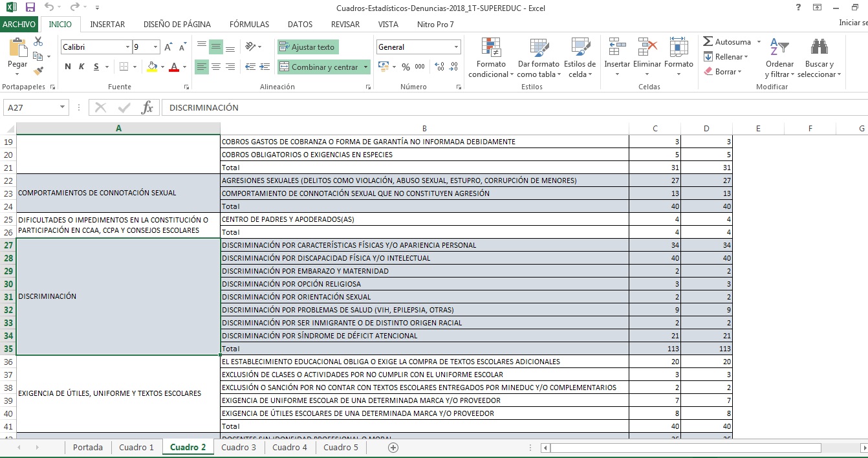This screenshot has width=868, height=458.
Task: Click the yellow fill color bucket
Action: point(152,67)
